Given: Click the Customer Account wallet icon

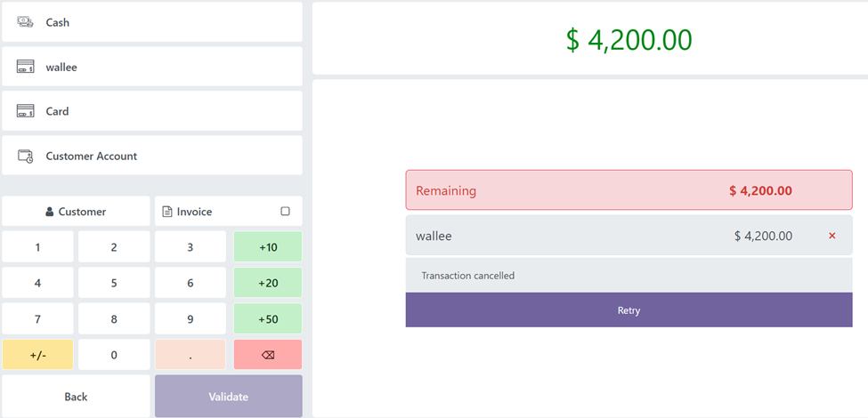Looking at the screenshot, I should [26, 156].
